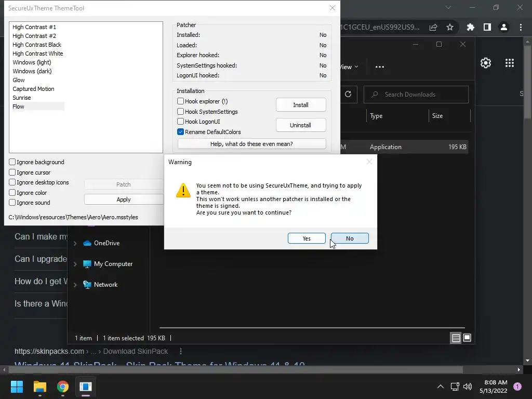
Task: Click the Explorer refresh icon
Action: point(348,94)
